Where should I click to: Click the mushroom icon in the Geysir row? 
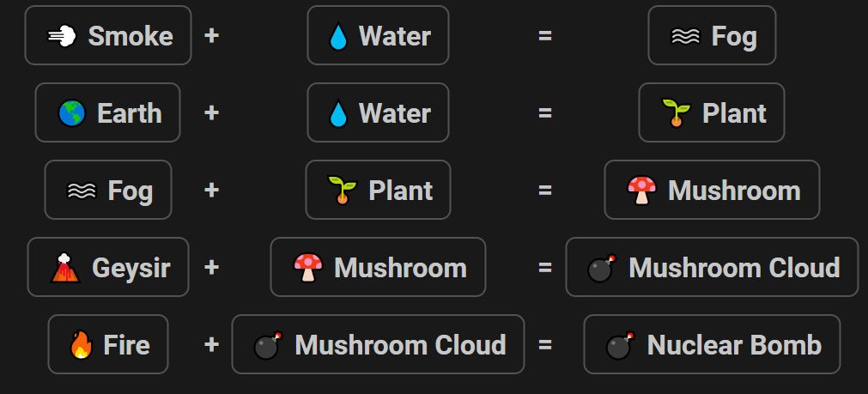[307, 268]
